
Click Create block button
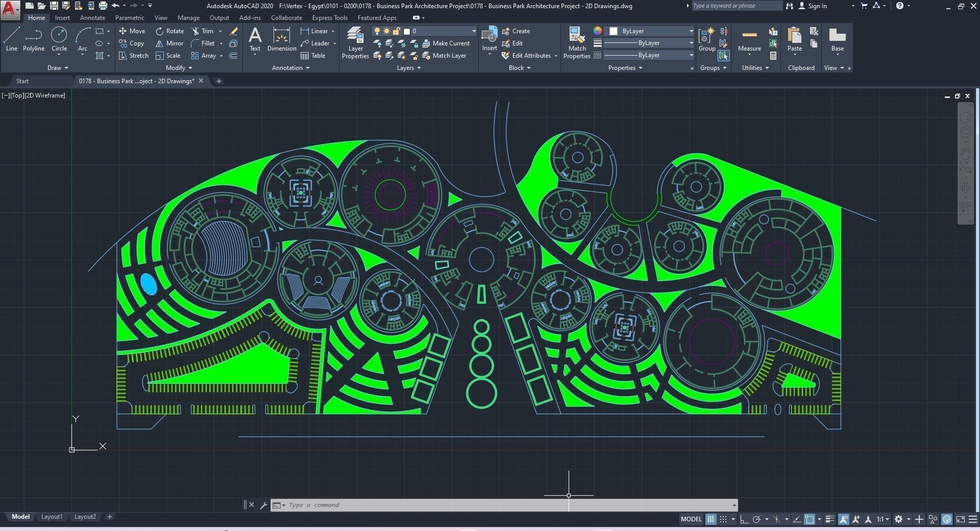point(516,31)
